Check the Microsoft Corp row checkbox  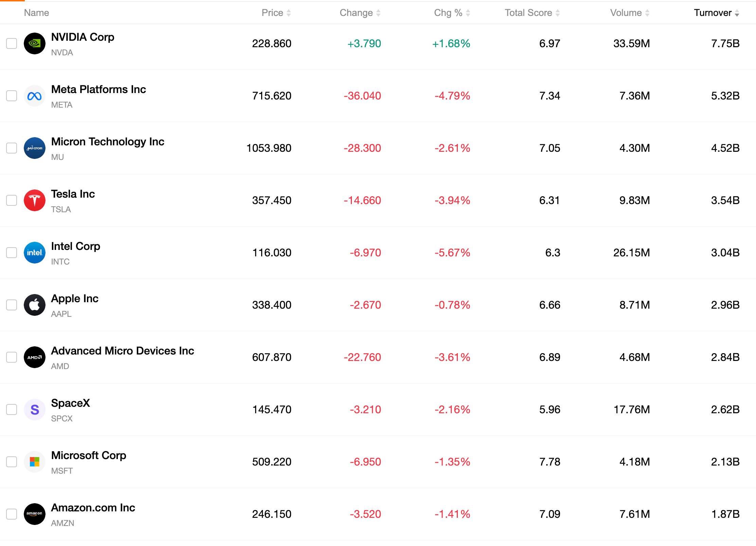click(x=12, y=462)
